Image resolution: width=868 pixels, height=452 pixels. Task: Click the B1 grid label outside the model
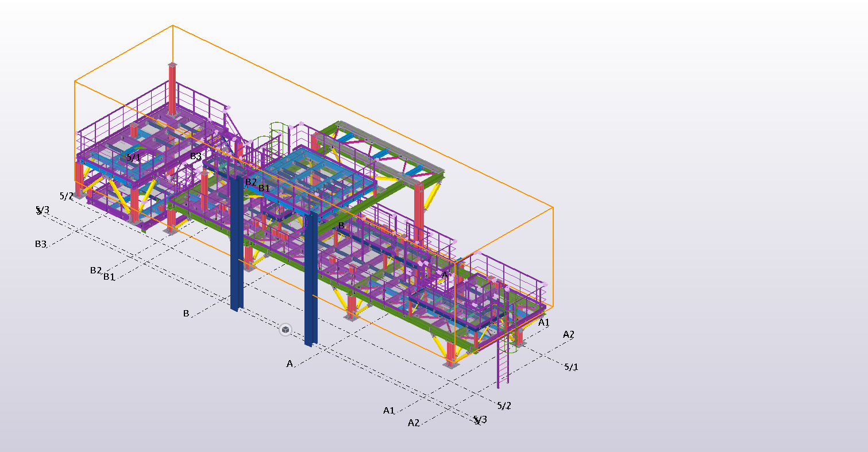click(x=109, y=277)
